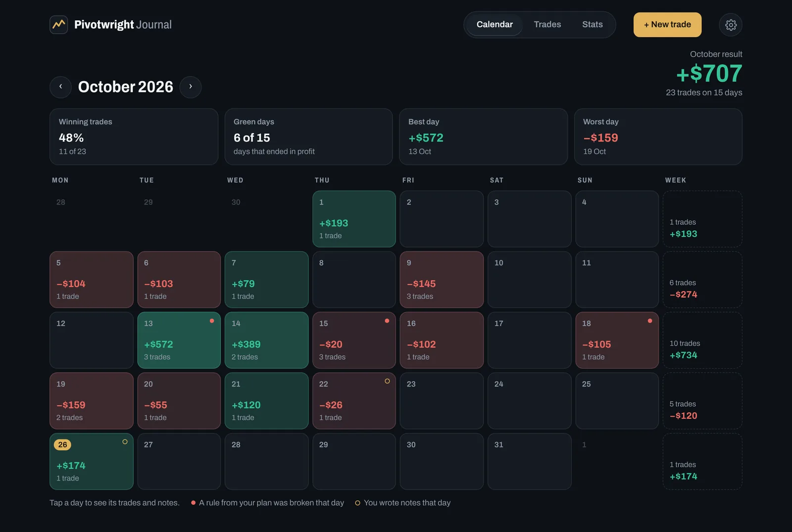Click the notes circle marker on 22 Oct
792x532 pixels.
pos(387,381)
